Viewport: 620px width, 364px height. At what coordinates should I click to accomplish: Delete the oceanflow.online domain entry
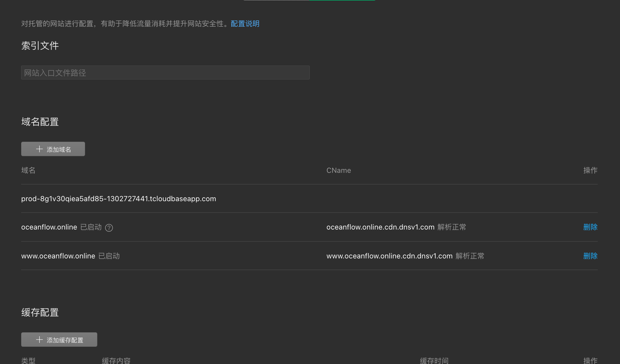point(590,227)
